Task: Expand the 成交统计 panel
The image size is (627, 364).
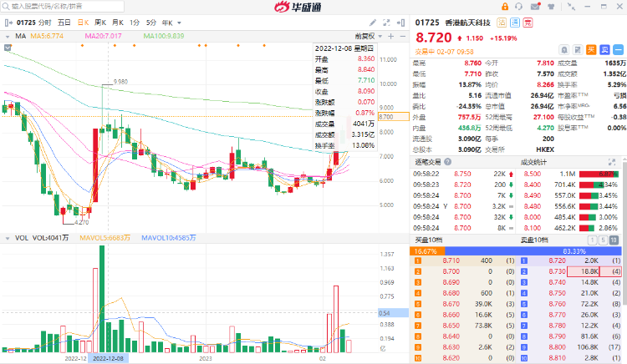Action: pyautogui.click(x=612, y=162)
